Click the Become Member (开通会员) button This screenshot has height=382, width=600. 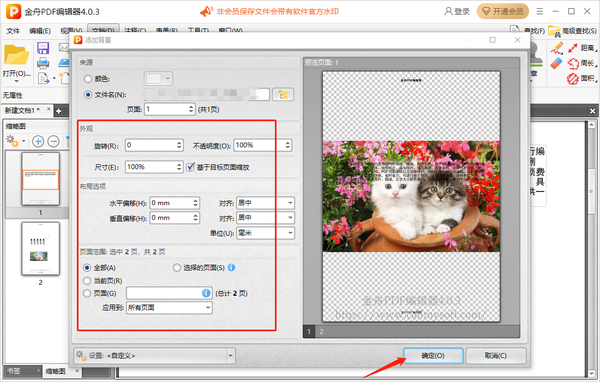click(x=503, y=11)
